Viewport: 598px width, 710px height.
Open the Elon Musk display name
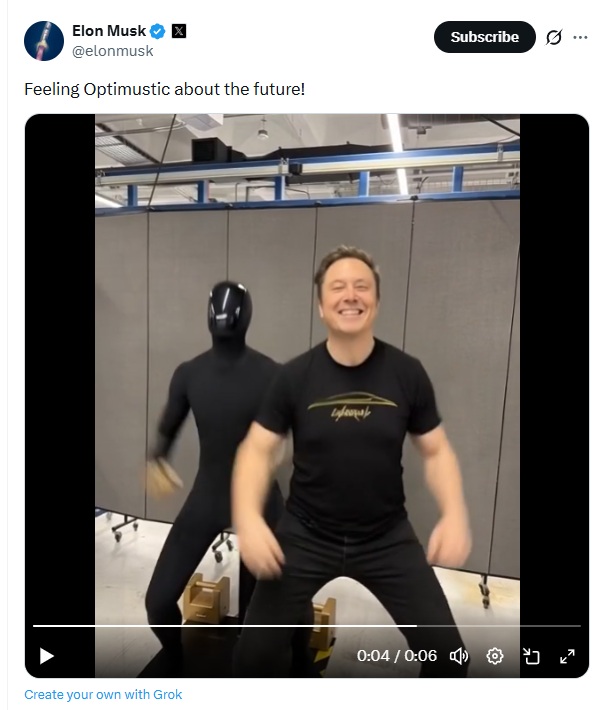pyautogui.click(x=109, y=31)
